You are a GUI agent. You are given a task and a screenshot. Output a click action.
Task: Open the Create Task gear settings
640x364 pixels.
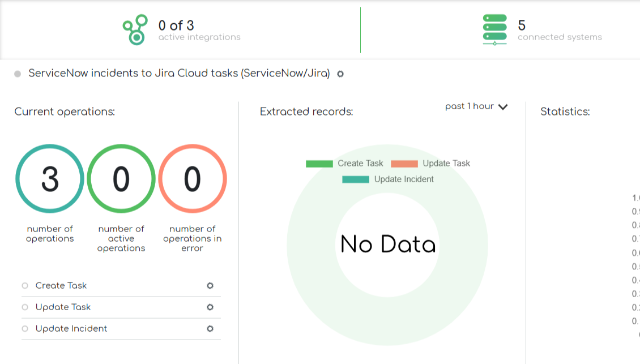tap(210, 286)
